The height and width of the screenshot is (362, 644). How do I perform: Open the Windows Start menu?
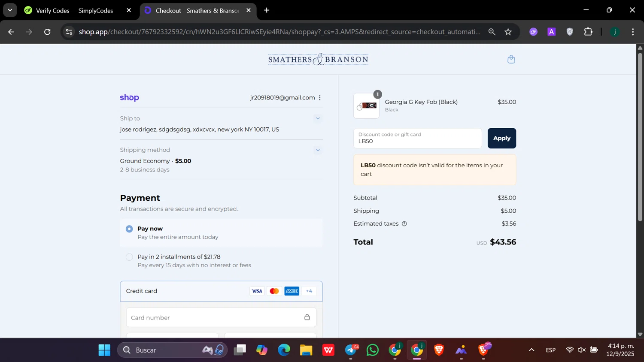pyautogui.click(x=104, y=350)
